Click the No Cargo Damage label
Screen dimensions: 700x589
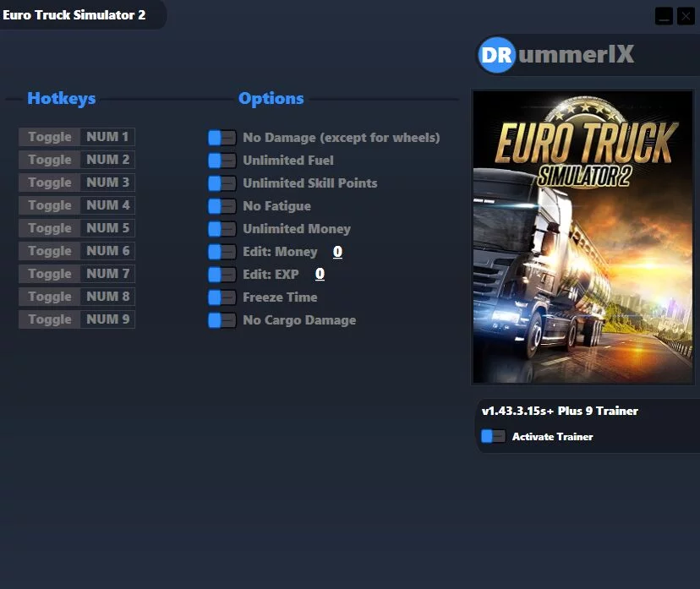point(299,320)
